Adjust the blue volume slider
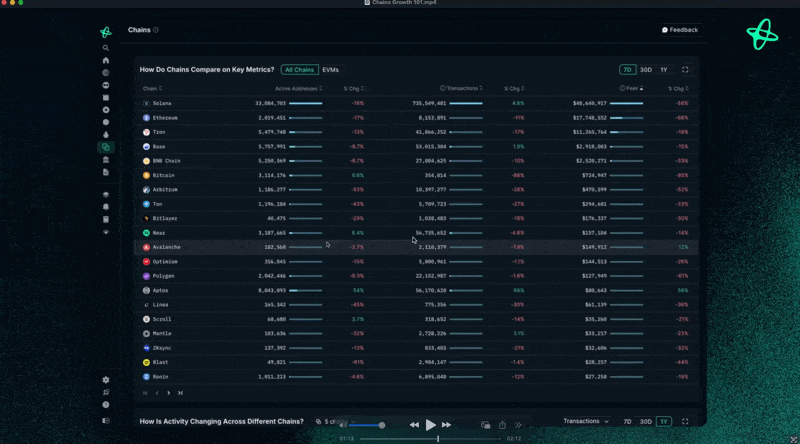Viewport: 800px width, 444px height. click(x=367, y=425)
